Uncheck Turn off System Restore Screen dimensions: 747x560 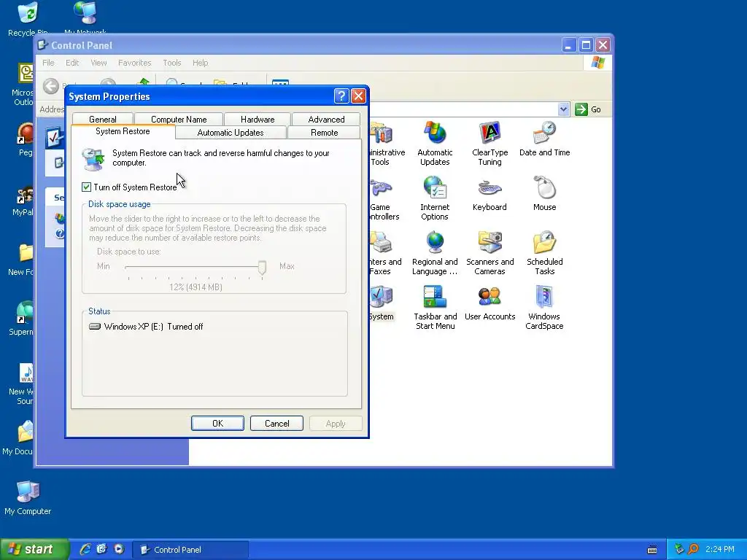click(86, 187)
